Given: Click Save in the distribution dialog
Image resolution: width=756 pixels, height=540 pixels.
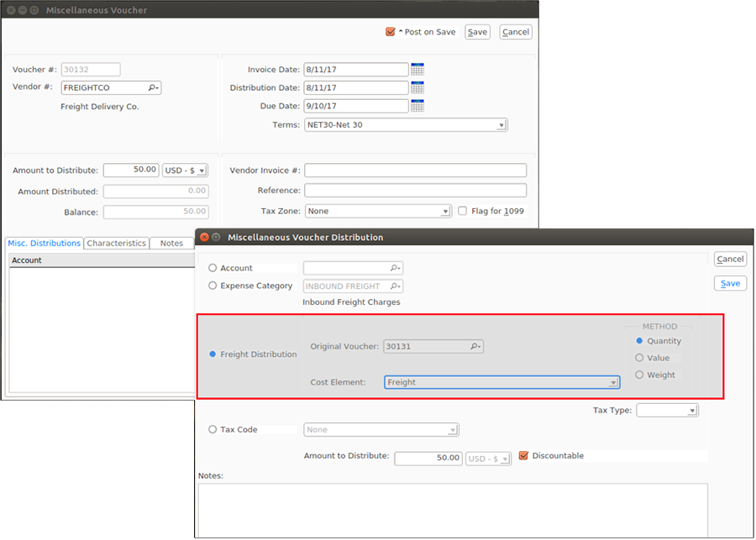Looking at the screenshot, I should pos(729,283).
